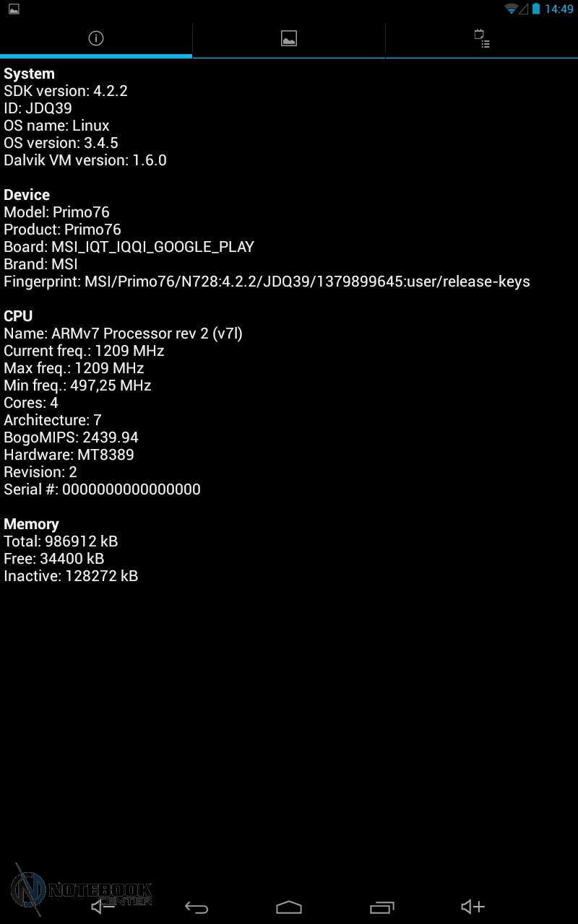This screenshot has width=578, height=924.
Task: Tap the Fingerprint line of text
Action: 267,282
